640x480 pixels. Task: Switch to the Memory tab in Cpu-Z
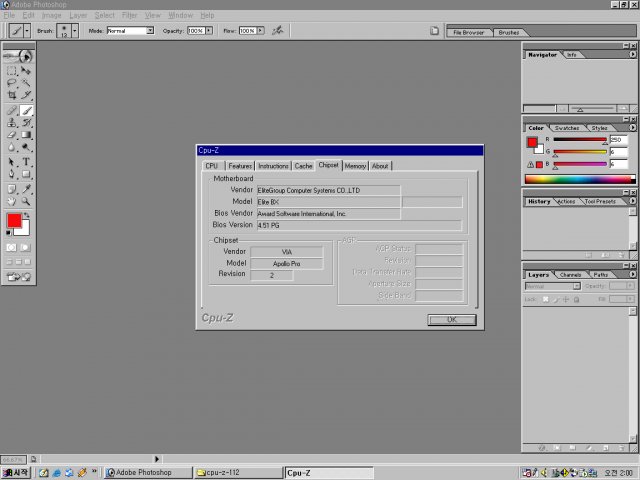click(x=355, y=166)
